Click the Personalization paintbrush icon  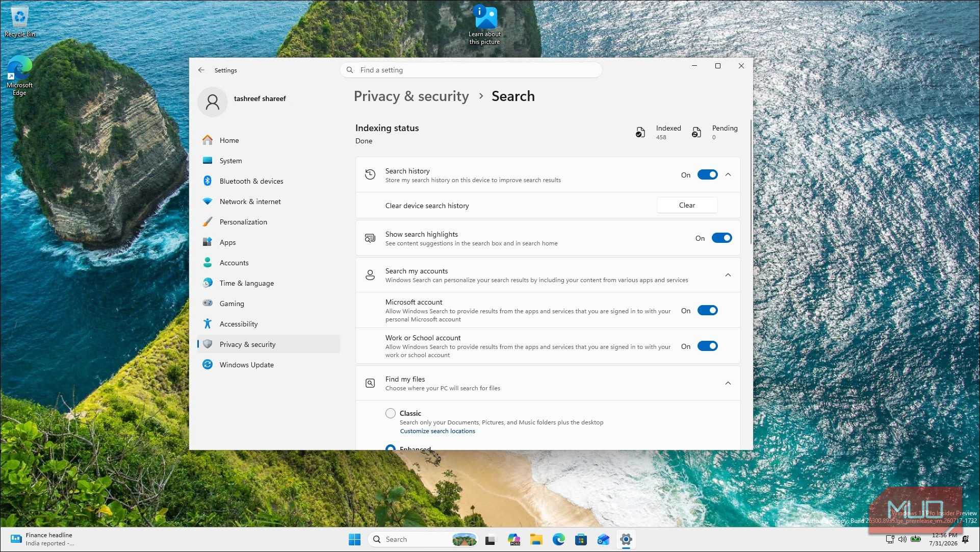[208, 221]
